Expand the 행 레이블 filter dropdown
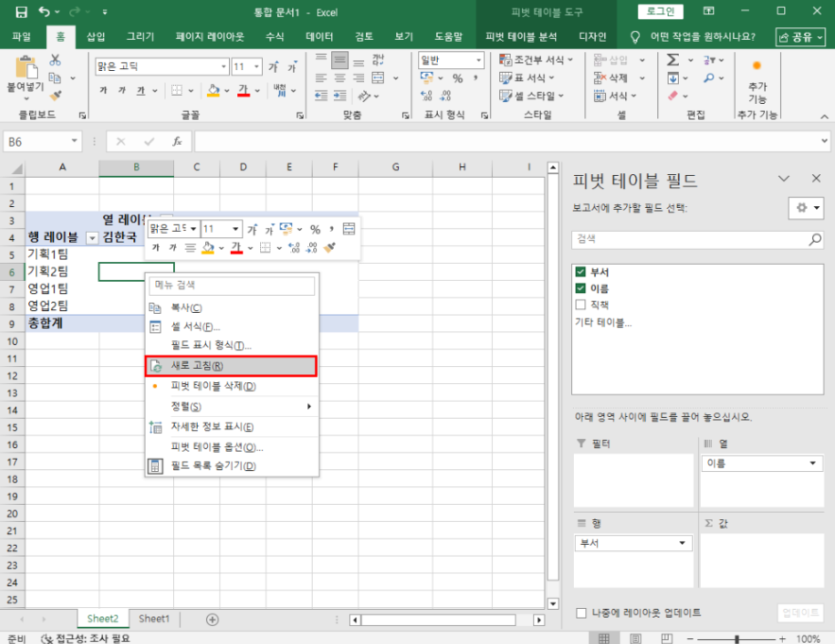Viewport: 835px width, 644px height. click(92, 237)
